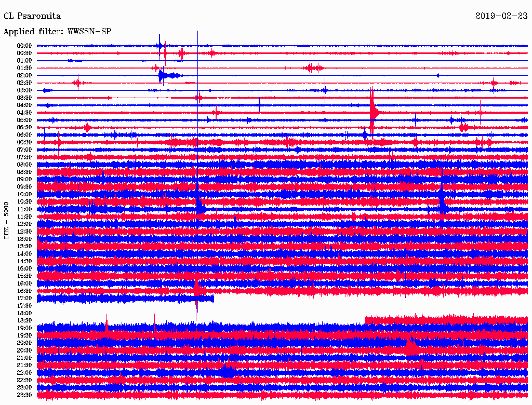The image size is (532, 405).
Task: Select the 09:00 time row label
Action: click(24, 180)
